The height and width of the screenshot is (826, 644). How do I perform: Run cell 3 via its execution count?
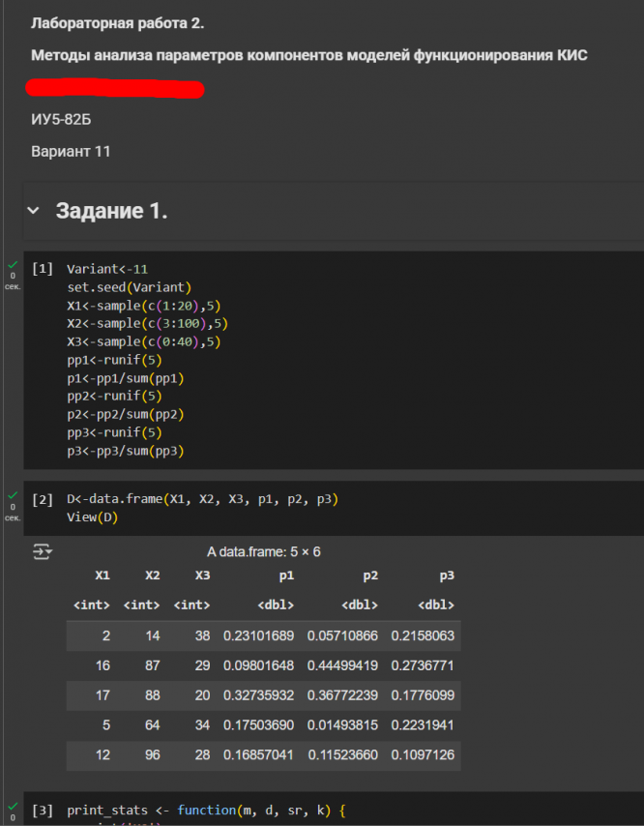coord(43,810)
